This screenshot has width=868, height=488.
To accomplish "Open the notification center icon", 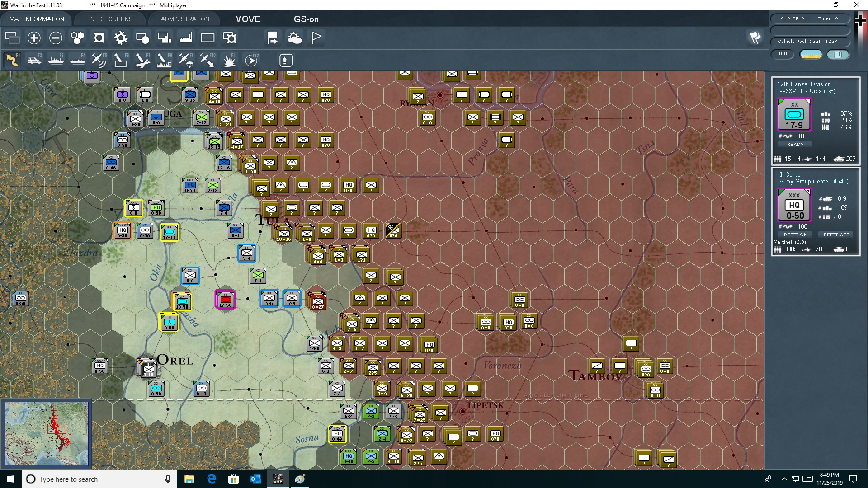I will (x=853, y=479).
